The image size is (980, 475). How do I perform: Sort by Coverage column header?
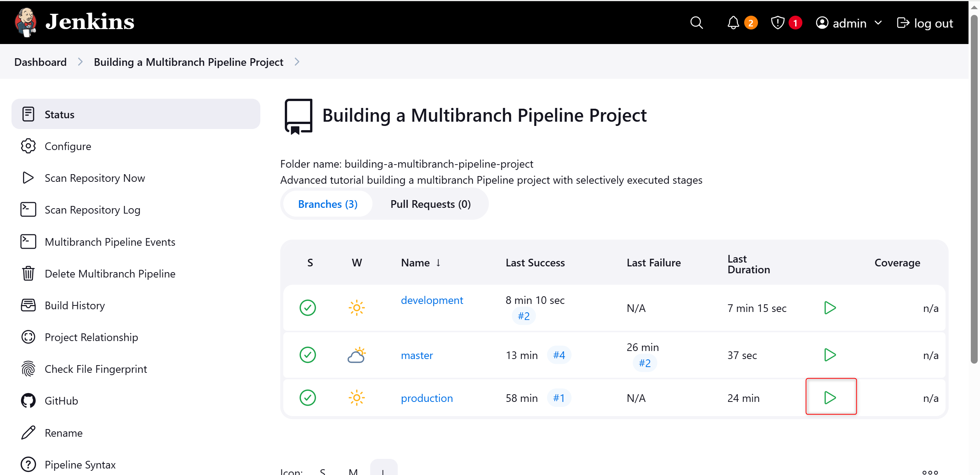coord(897,263)
